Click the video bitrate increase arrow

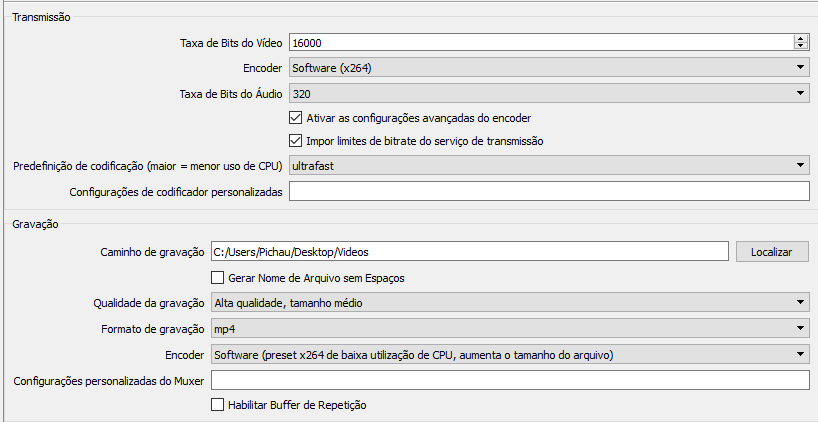tap(800, 39)
